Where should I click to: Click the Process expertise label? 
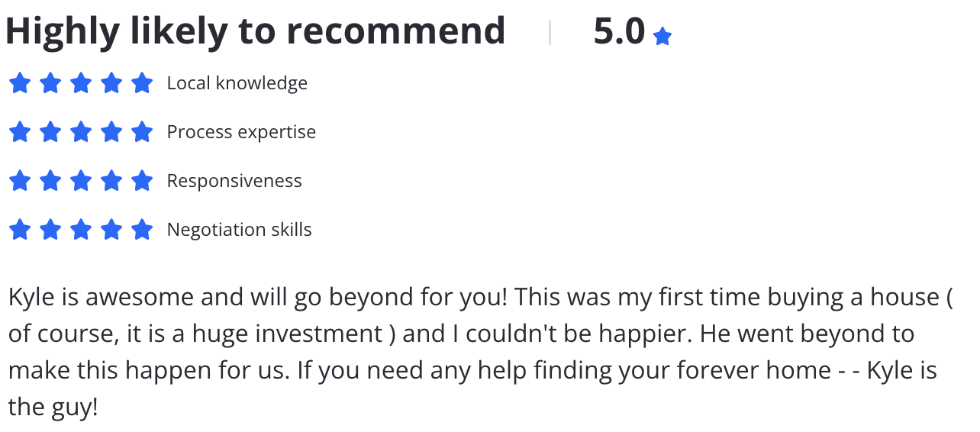tap(241, 132)
